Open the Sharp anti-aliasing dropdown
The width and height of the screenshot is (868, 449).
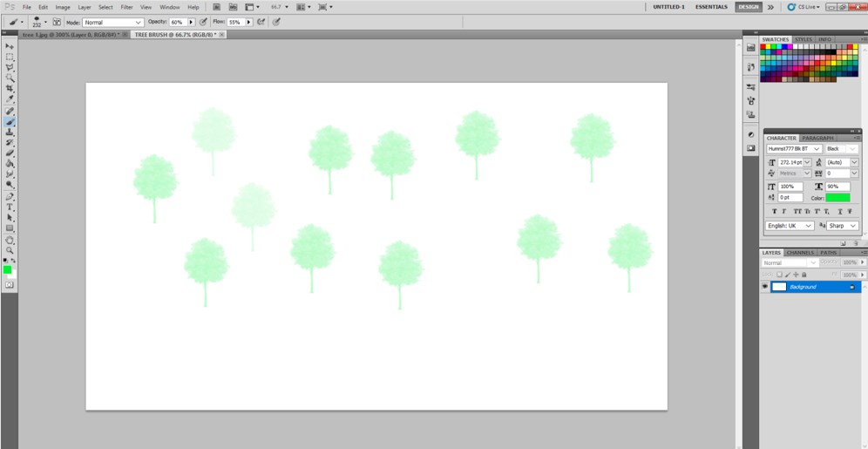[843, 226]
